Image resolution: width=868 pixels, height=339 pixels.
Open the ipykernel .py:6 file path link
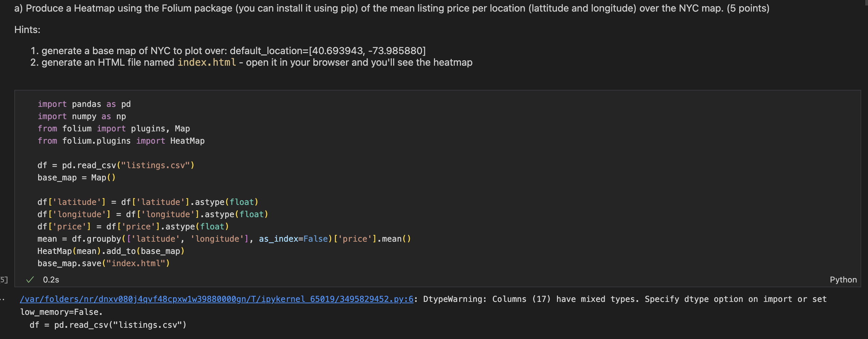pyautogui.click(x=217, y=299)
